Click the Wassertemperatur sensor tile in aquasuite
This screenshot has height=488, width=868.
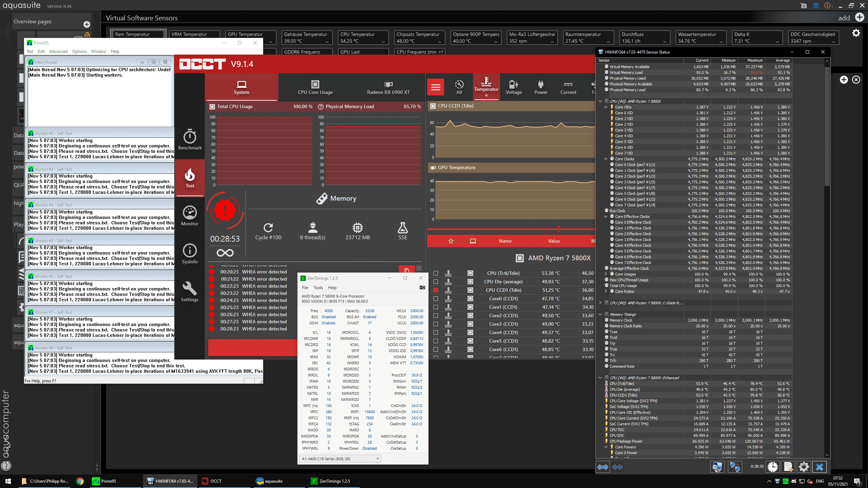pos(701,38)
